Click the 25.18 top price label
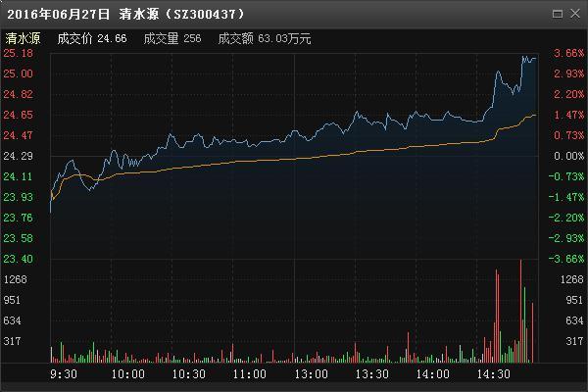588x392 pixels. click(x=18, y=53)
